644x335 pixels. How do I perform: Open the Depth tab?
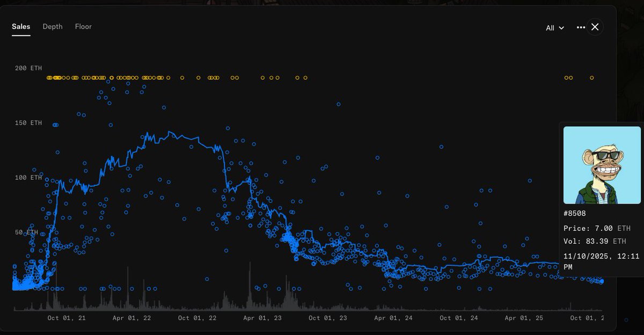(53, 26)
